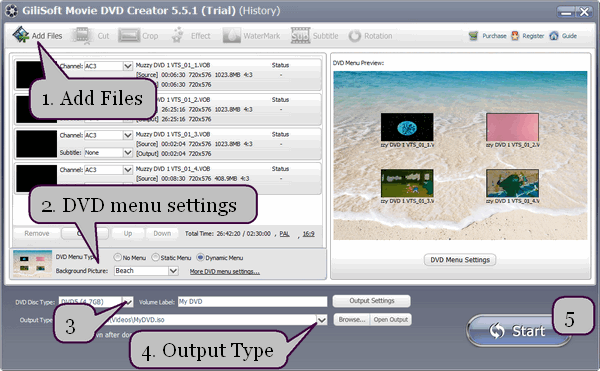600x371 pixels.
Task: Click the Output Settings button
Action: [372, 301]
